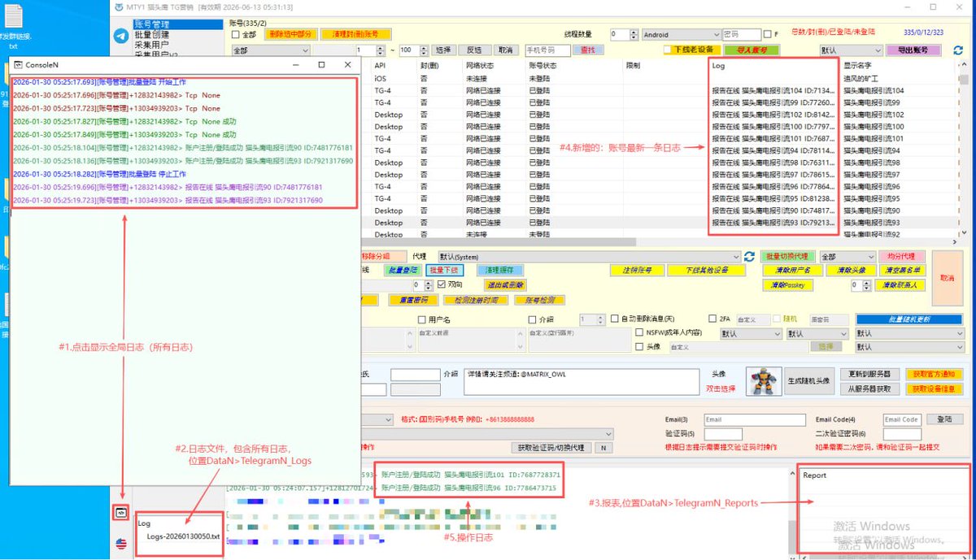
Task: Enable the 下线老设备 checkbox
Action: pos(668,50)
